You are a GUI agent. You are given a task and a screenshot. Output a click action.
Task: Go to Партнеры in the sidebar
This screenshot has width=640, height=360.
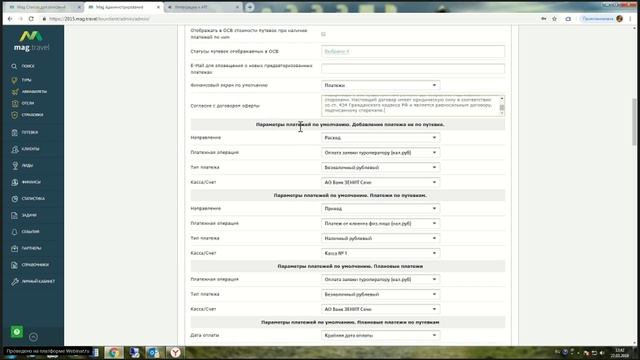coord(27,248)
